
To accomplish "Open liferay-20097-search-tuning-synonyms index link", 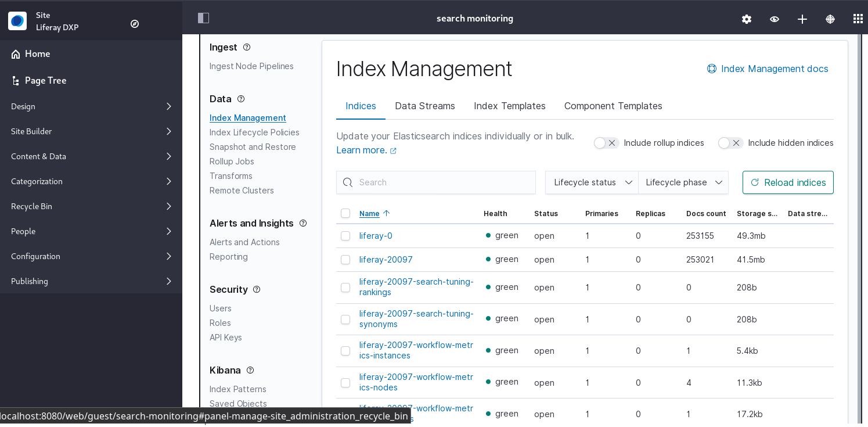I will [416, 319].
